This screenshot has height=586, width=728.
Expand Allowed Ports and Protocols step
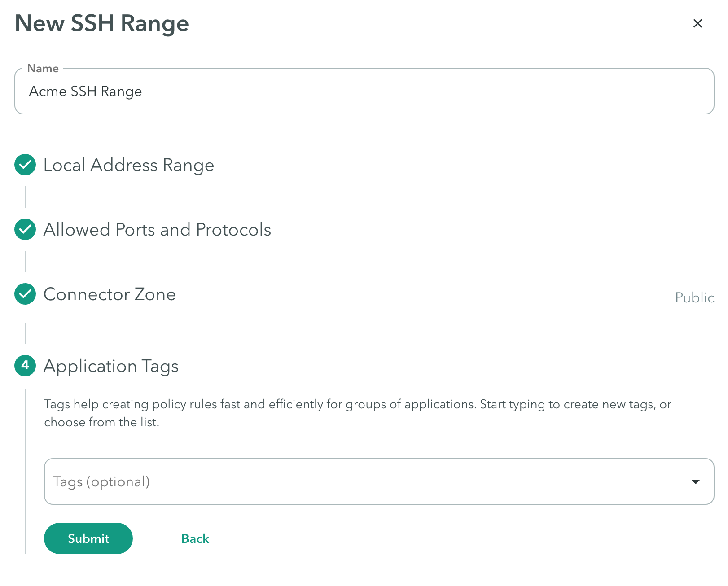click(157, 230)
